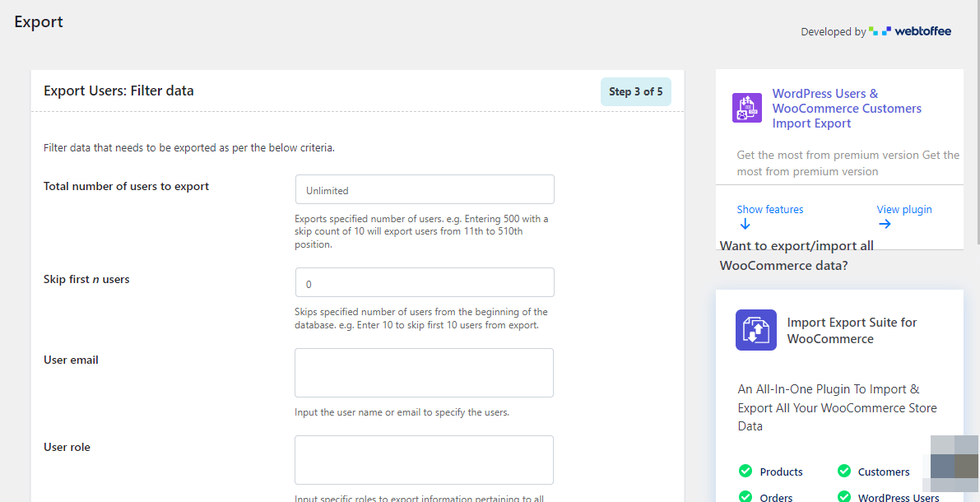
Task: Open WordPress Users & WooCommerce Customers Import Export link
Action: coord(847,108)
